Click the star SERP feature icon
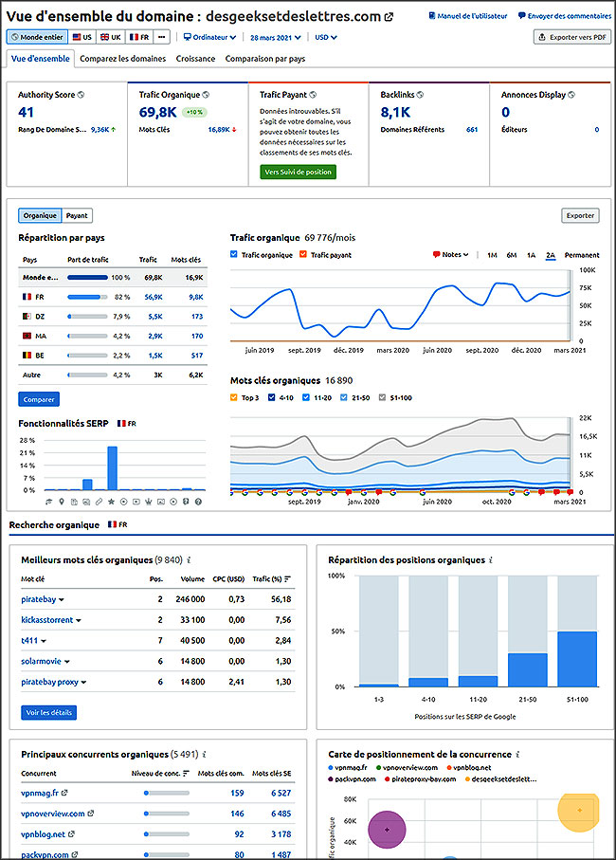 coord(111,502)
